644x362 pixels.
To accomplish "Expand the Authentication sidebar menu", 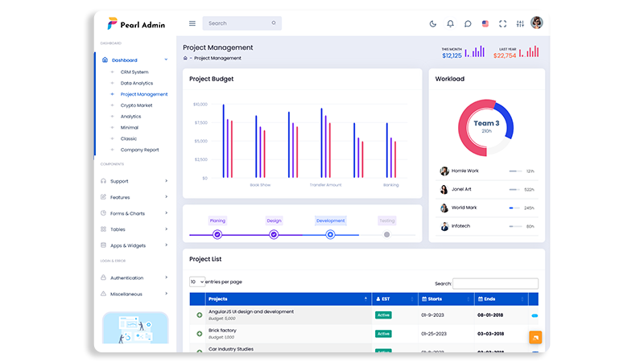I will coord(134,278).
